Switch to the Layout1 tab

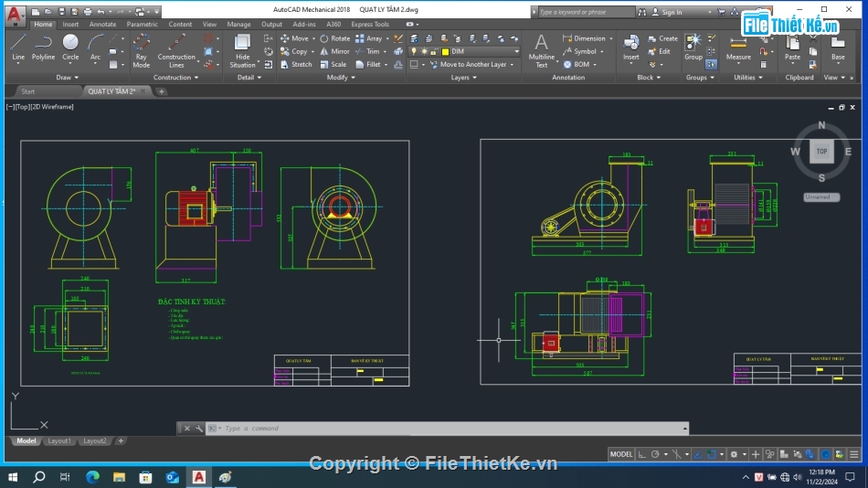(x=59, y=440)
